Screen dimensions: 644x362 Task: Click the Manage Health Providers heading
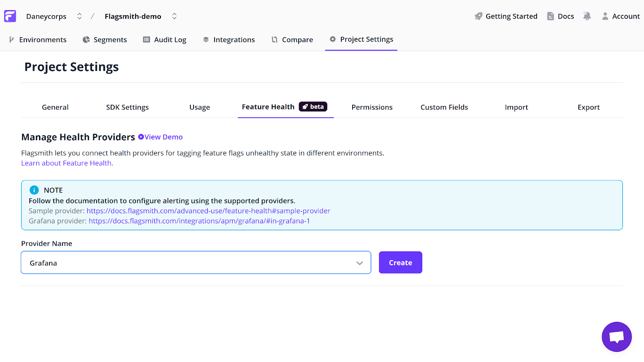78,137
